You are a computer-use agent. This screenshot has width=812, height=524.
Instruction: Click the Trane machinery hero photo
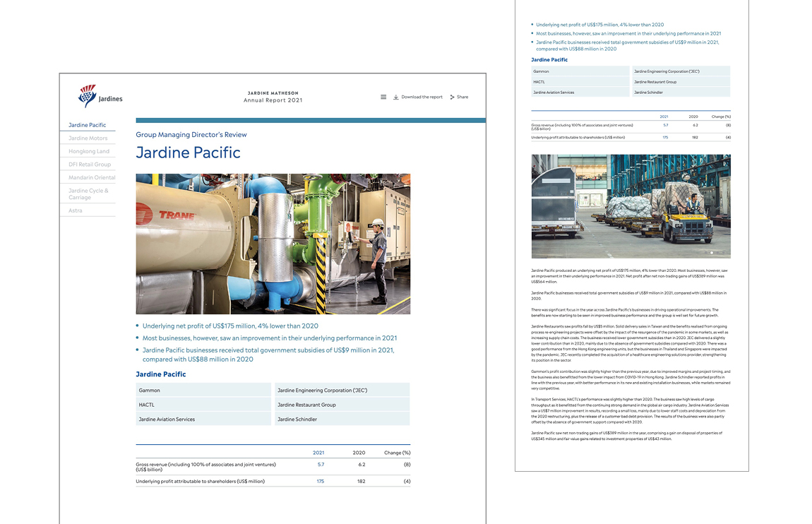pos(273,244)
